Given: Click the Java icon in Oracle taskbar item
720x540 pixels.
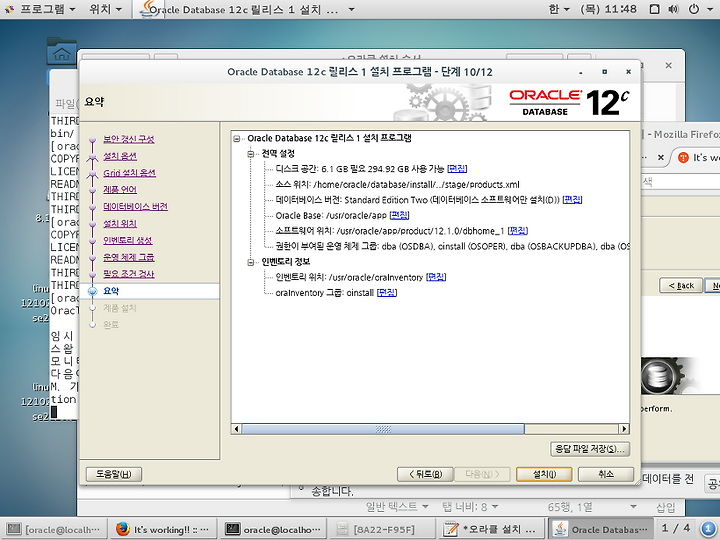Looking at the screenshot, I should click(560, 529).
